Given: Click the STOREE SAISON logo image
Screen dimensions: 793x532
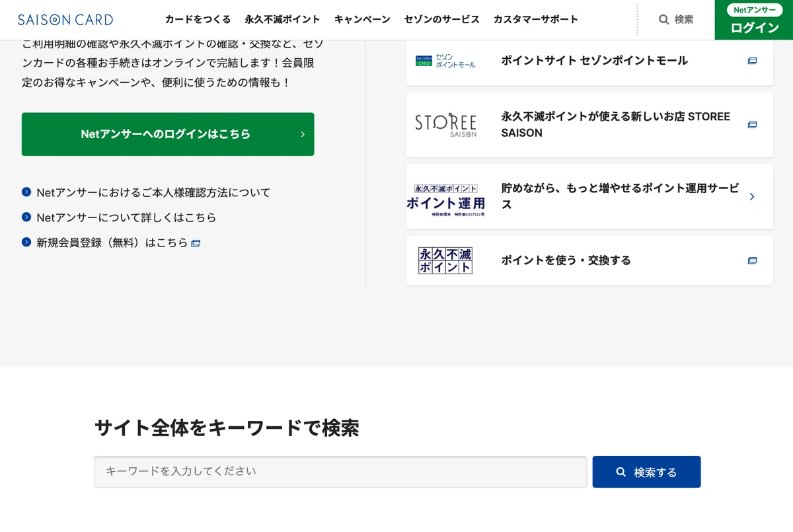Looking at the screenshot, I should [x=445, y=125].
